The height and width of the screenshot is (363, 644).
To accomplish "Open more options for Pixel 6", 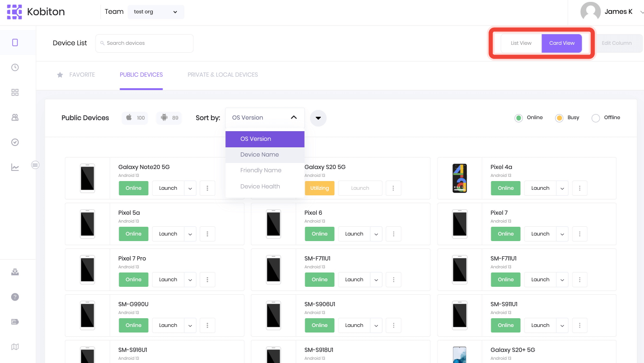I will (393, 234).
